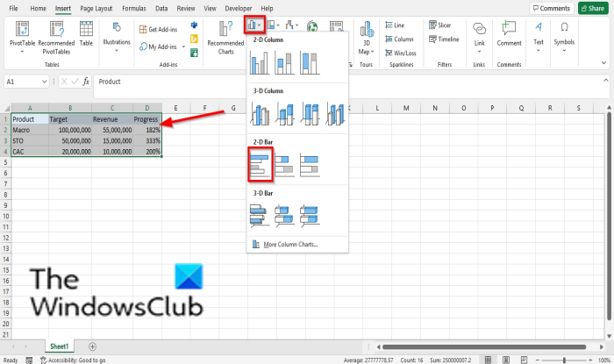Click Accessibility: Good to go status
Screen dimensions: 614x364
pyautogui.click(x=73, y=360)
